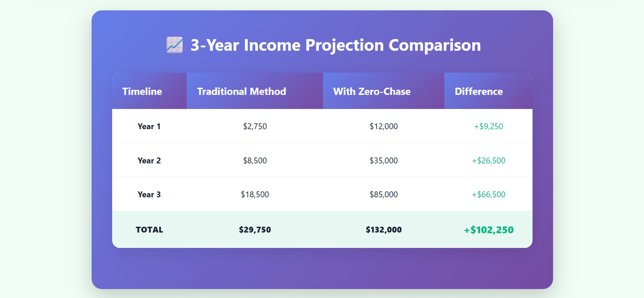Click the +$9,250 difference value
This screenshot has height=298, width=644.
489,126
